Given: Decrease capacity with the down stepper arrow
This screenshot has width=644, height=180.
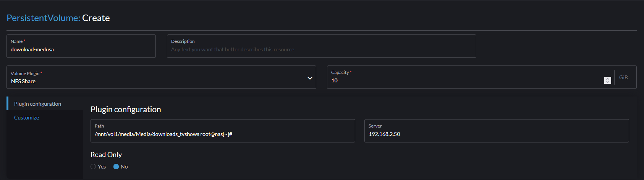Looking at the screenshot, I should pyautogui.click(x=608, y=82).
